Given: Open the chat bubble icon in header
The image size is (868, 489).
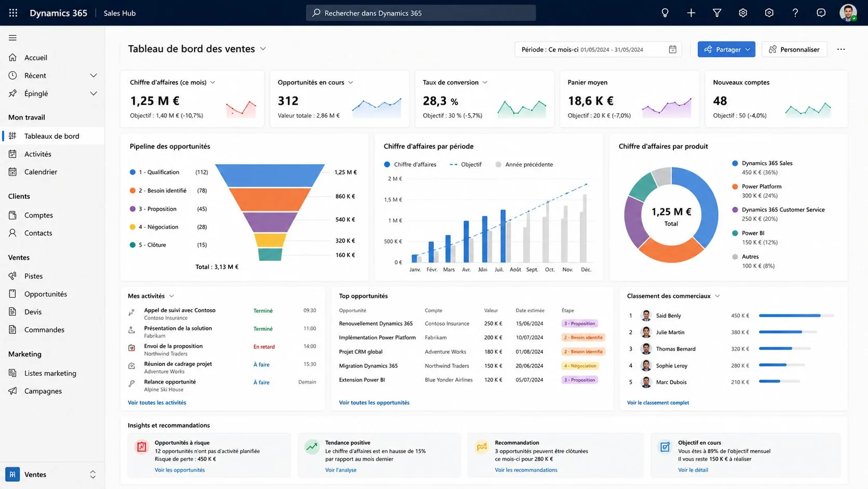Looking at the screenshot, I should pos(821,13).
